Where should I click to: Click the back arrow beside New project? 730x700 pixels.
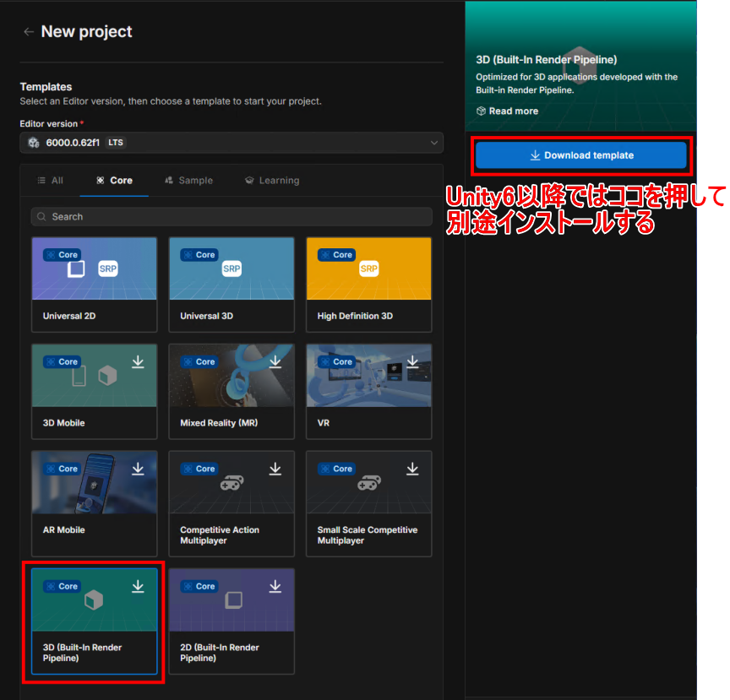click(x=29, y=32)
